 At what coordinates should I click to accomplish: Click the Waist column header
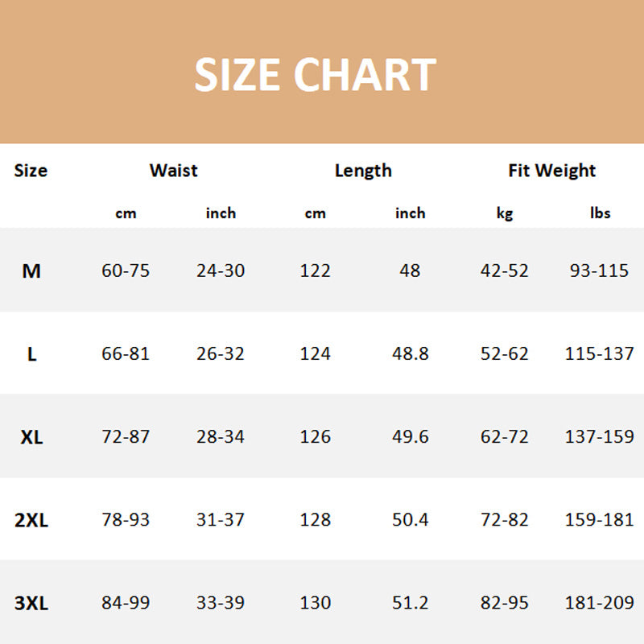coord(173,171)
